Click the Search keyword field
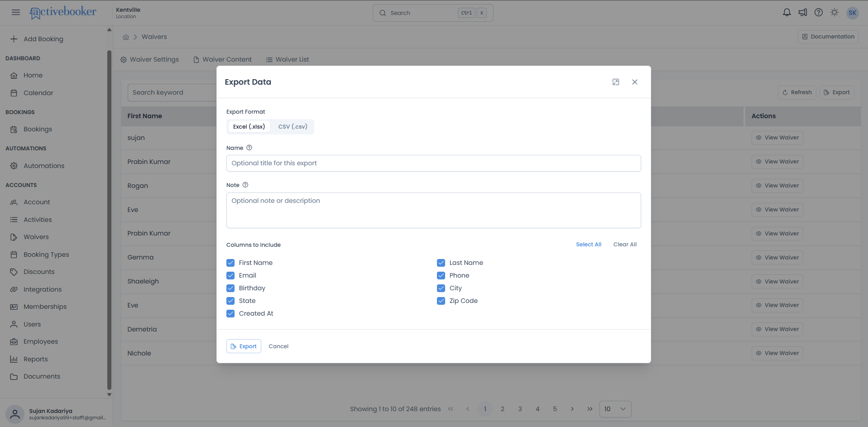 point(172,92)
